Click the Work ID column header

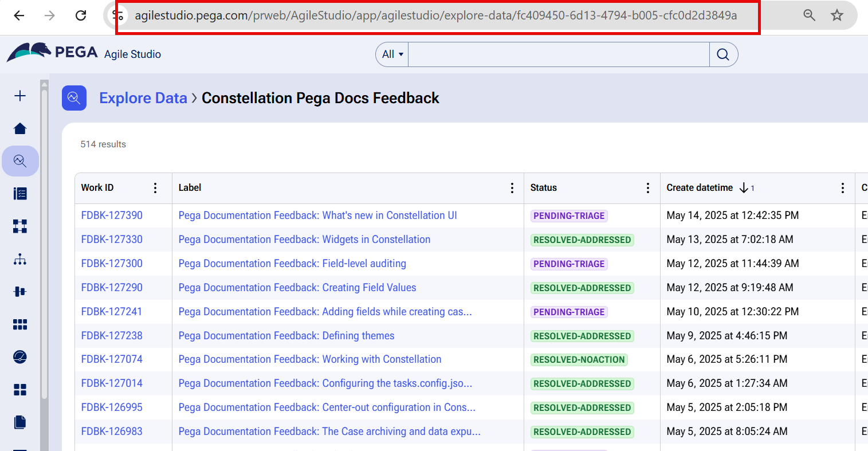click(x=97, y=188)
